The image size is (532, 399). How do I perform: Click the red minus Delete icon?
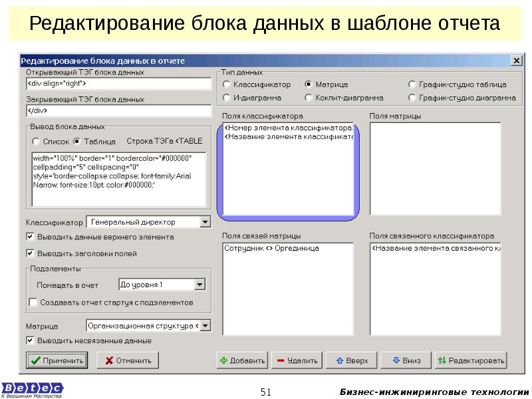coord(281,360)
